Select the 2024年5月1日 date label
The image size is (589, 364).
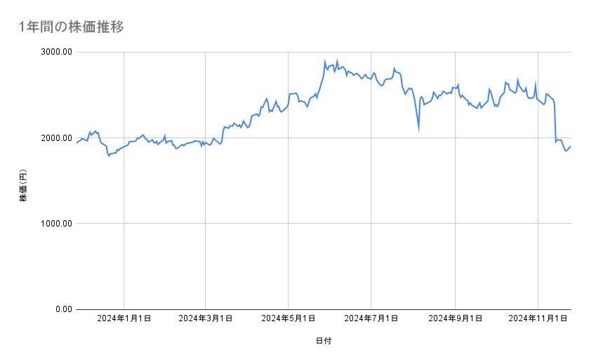(x=288, y=319)
